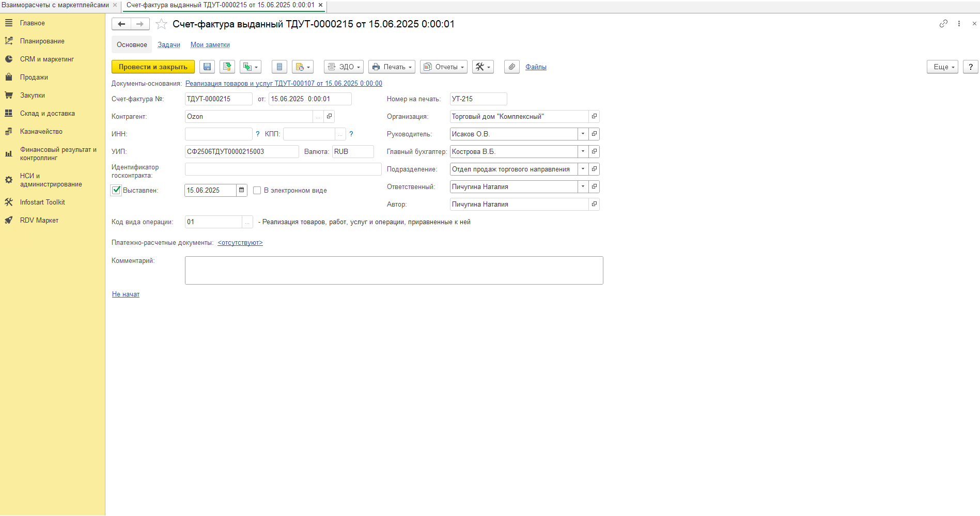Show the document movements list icon

coord(279,67)
